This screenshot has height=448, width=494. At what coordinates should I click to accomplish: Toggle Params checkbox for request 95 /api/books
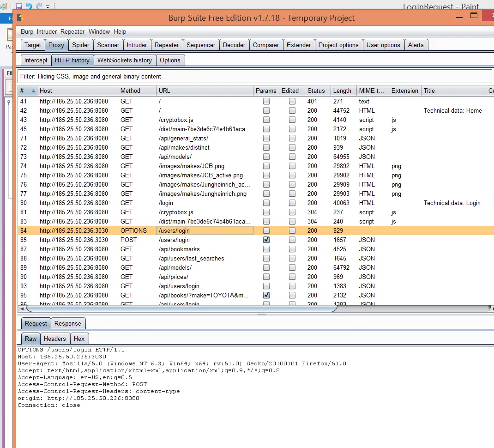(x=266, y=296)
